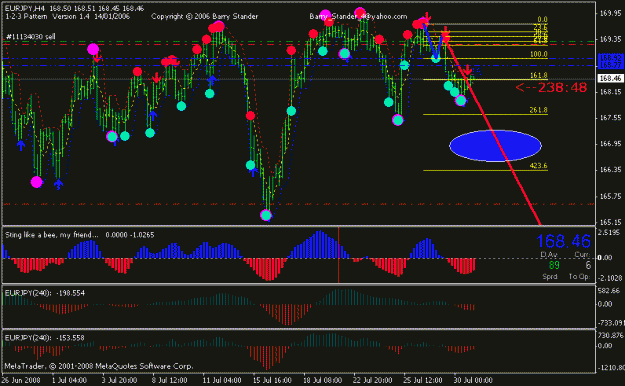The image size is (625, 386).
Task: Click the "To Op:" label
Action: [579, 277]
